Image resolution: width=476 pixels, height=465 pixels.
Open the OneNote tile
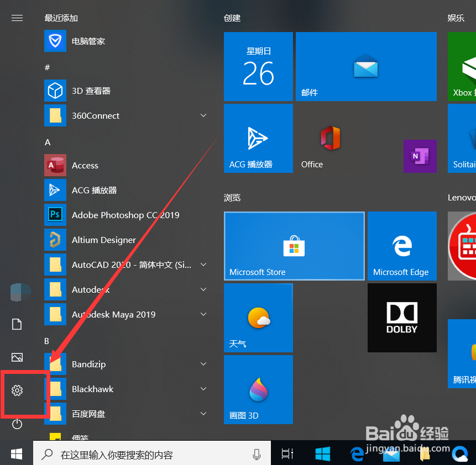point(420,156)
